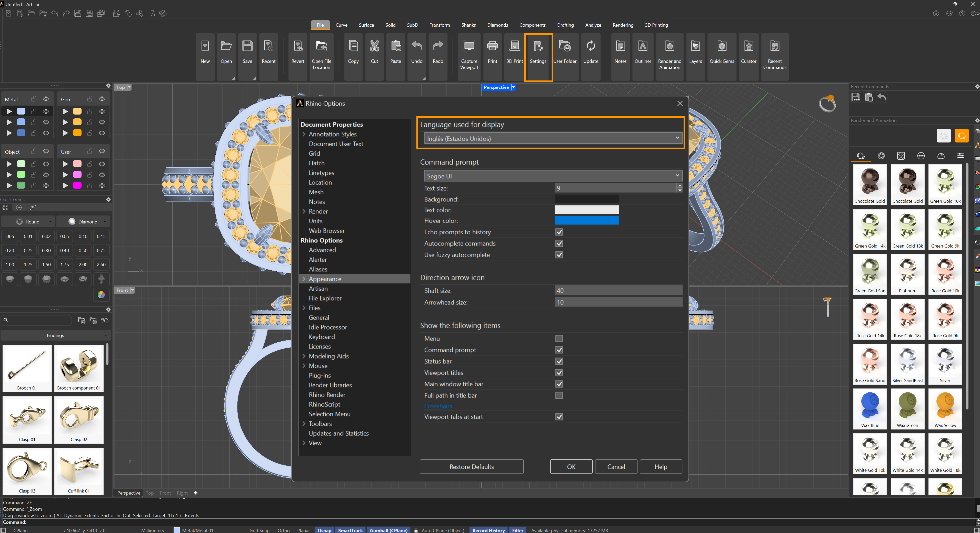Select the Keyboard options page
Viewport: 980px width, 533px height.
click(322, 337)
